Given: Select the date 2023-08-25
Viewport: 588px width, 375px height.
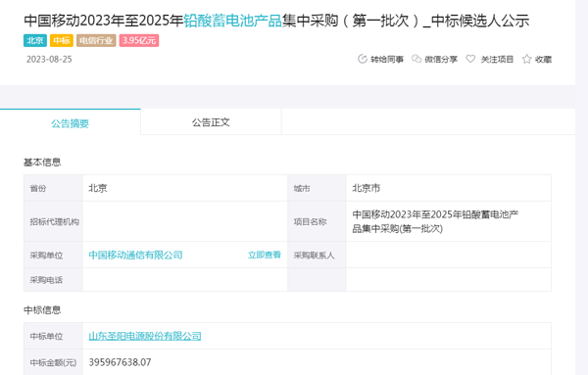Looking at the screenshot, I should 49,59.
